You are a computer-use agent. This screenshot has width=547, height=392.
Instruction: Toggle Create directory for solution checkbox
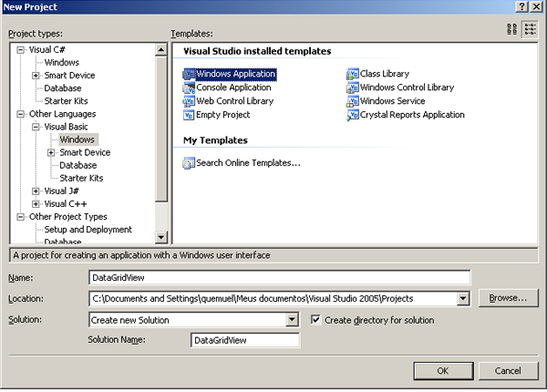click(315, 320)
